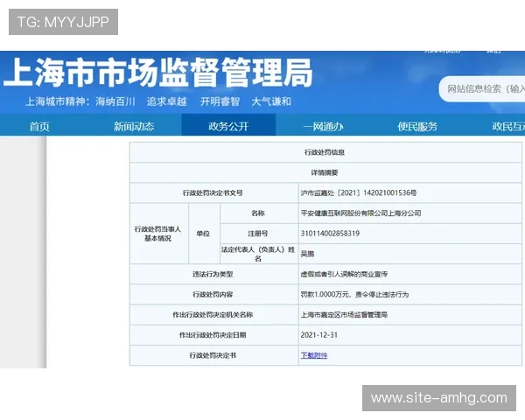The image size is (525, 420).
Task: Click the slogan 上海城市精神：海纳百川
Action: (x=80, y=101)
